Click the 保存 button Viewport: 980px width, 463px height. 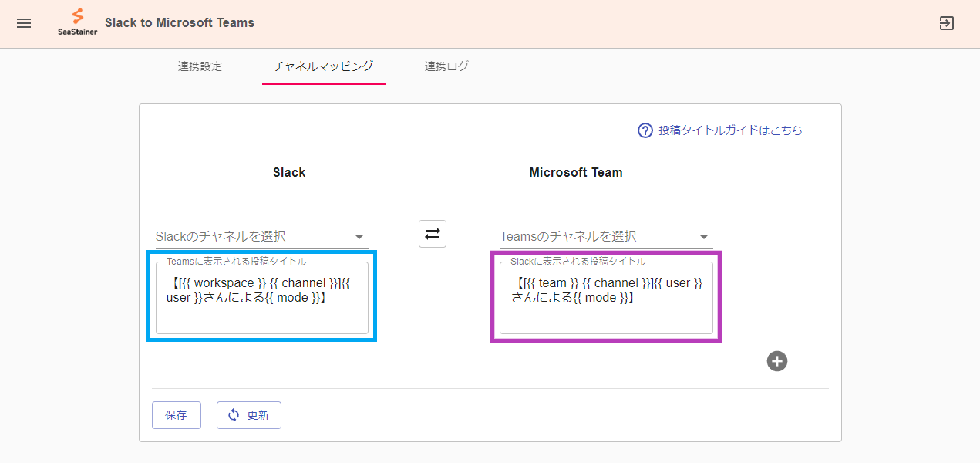click(x=177, y=415)
